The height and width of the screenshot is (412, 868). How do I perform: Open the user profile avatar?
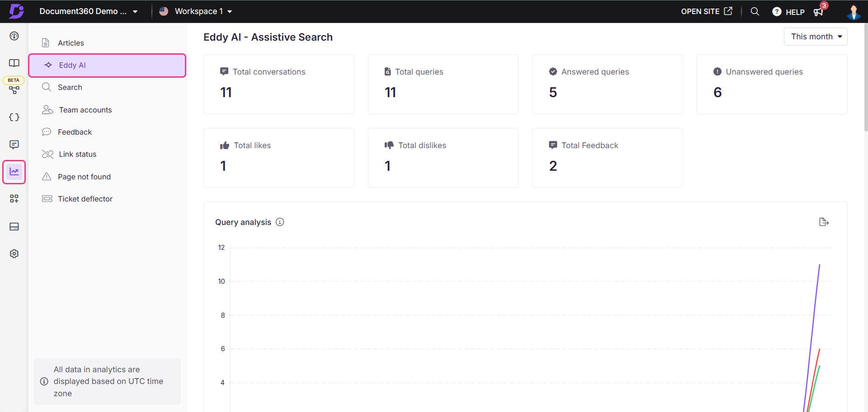[854, 12]
